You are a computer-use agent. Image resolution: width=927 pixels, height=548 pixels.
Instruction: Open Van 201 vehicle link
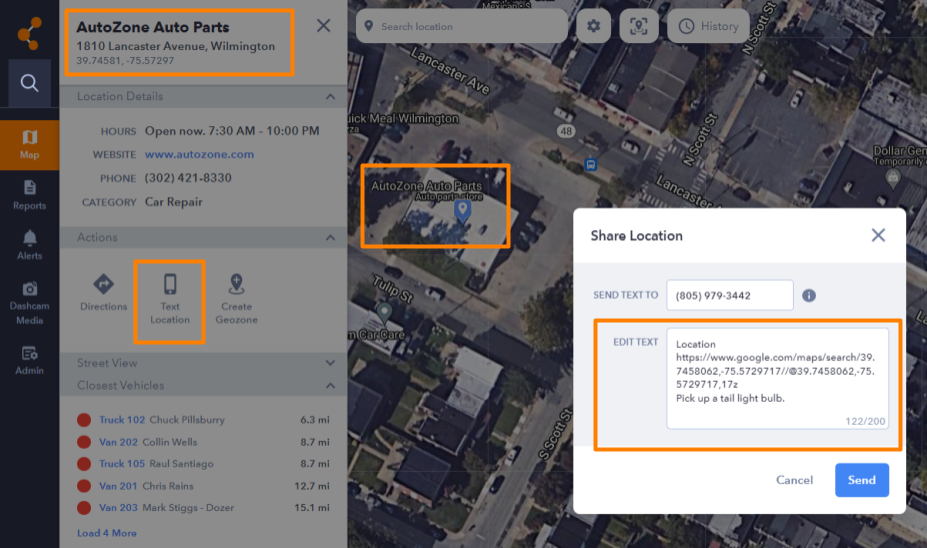tap(118, 486)
